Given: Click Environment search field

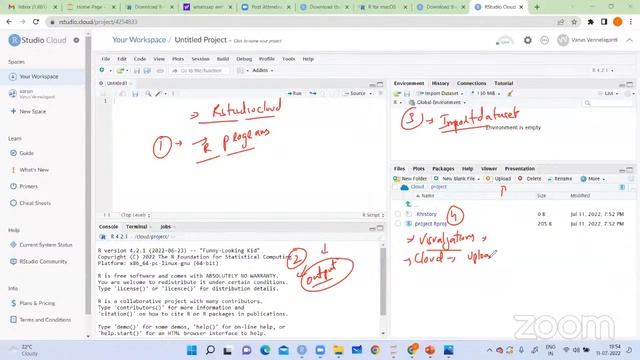Looking at the screenshot, I should pyautogui.click(x=607, y=103).
